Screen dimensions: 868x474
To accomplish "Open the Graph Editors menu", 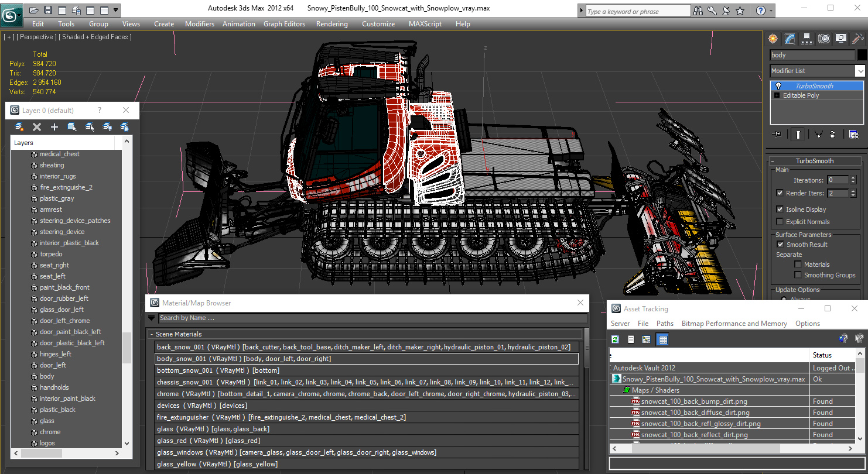I will pyautogui.click(x=284, y=24).
